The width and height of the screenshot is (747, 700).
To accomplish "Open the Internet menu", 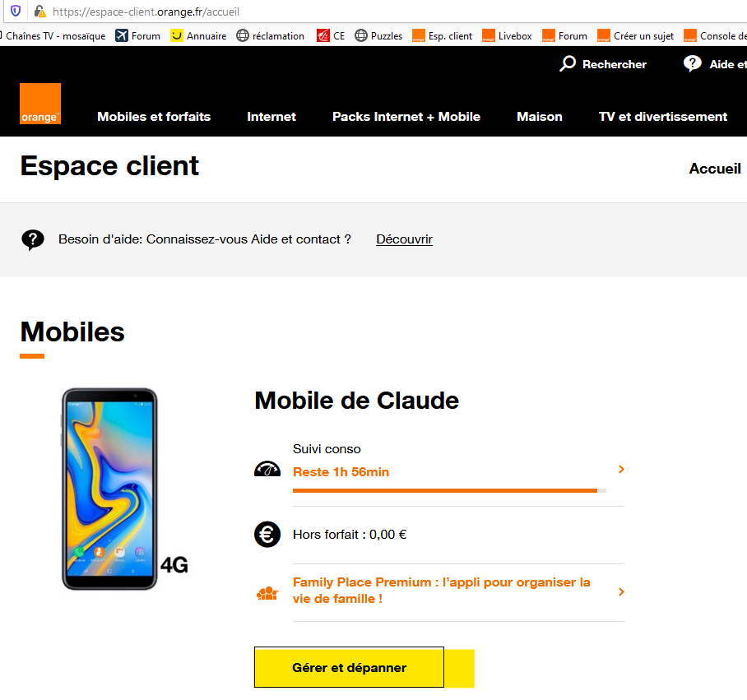I will (x=271, y=117).
